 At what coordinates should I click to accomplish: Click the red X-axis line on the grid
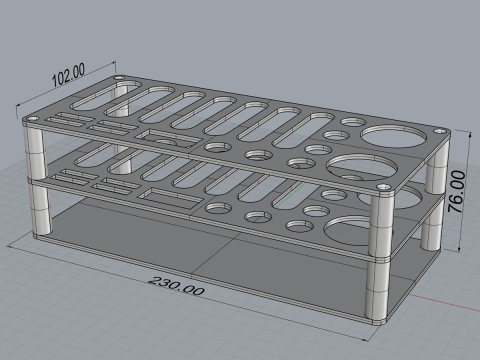coord(445,302)
